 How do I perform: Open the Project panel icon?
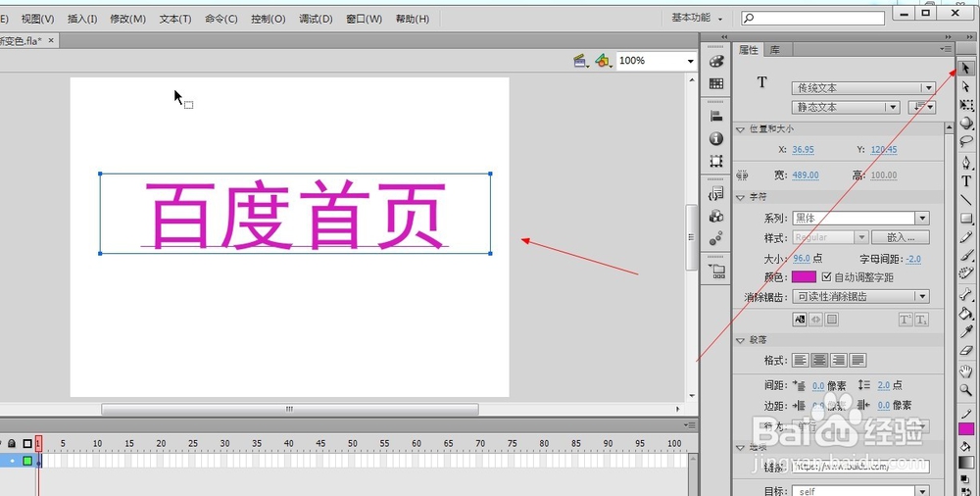tap(716, 271)
